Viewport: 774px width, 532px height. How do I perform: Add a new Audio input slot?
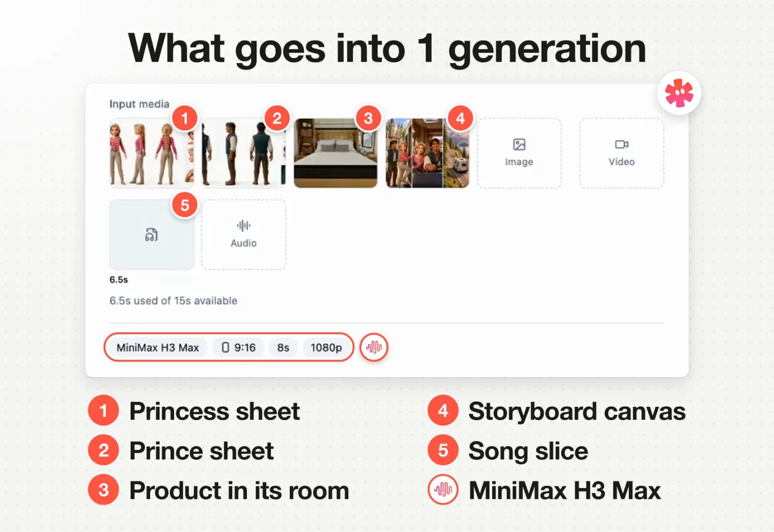243,234
